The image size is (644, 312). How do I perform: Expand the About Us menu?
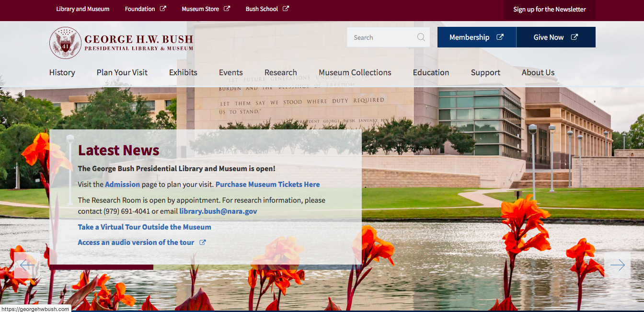538,72
